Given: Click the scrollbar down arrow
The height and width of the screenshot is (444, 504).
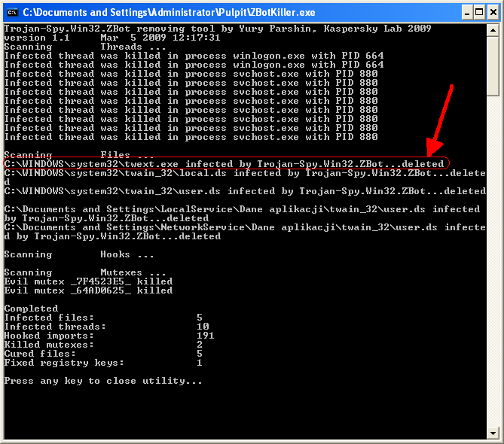Looking at the screenshot, I should coord(493,433).
